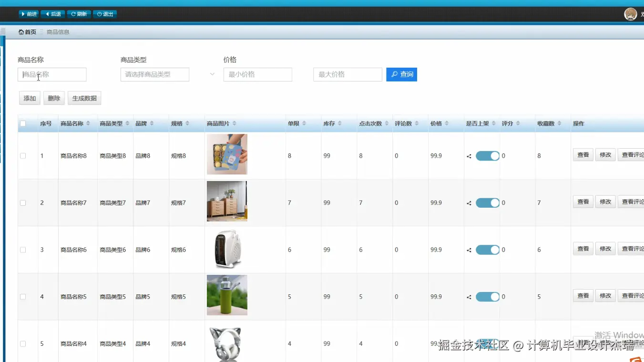The image size is (644, 362).
Task: Disable the 是否上架 switch for 商品名称7
Action: pyautogui.click(x=488, y=202)
